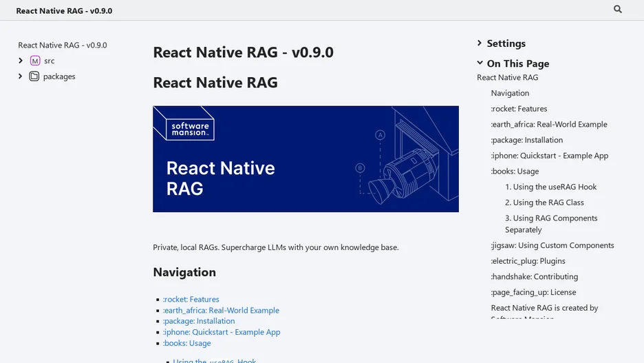The image size is (644, 363).
Task: Jump to :handshake: Contributing in outline
Action: 535,277
